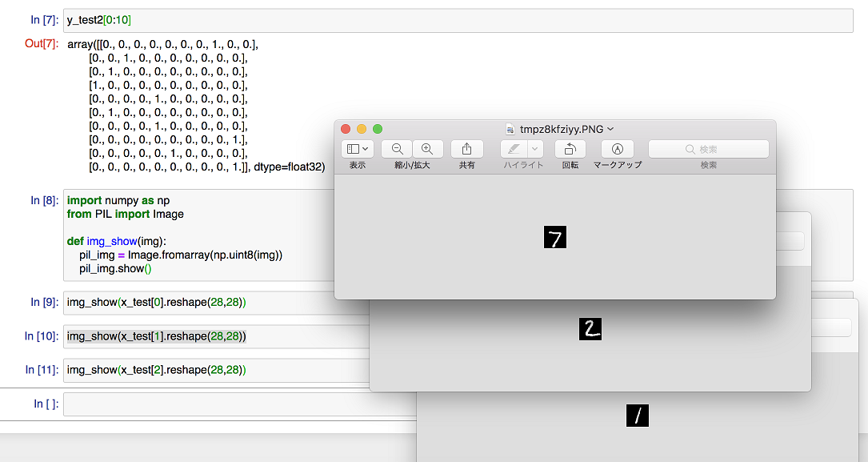Click the digit 1 image

point(638,416)
